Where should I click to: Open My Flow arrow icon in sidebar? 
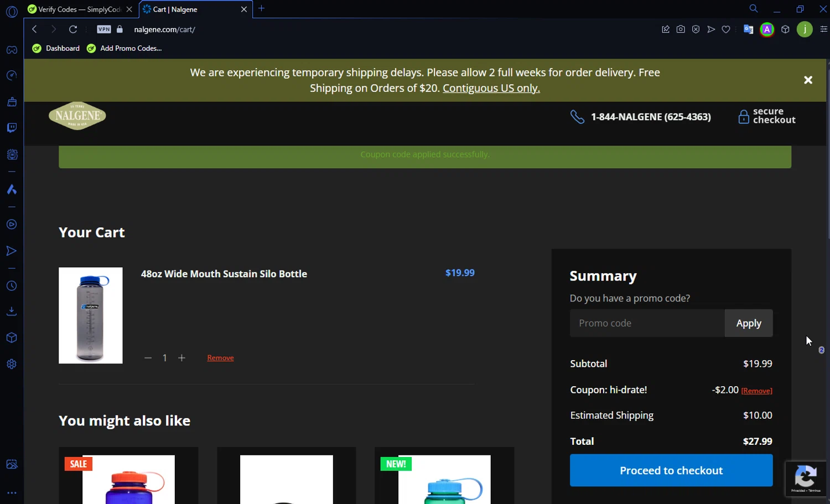(12, 251)
